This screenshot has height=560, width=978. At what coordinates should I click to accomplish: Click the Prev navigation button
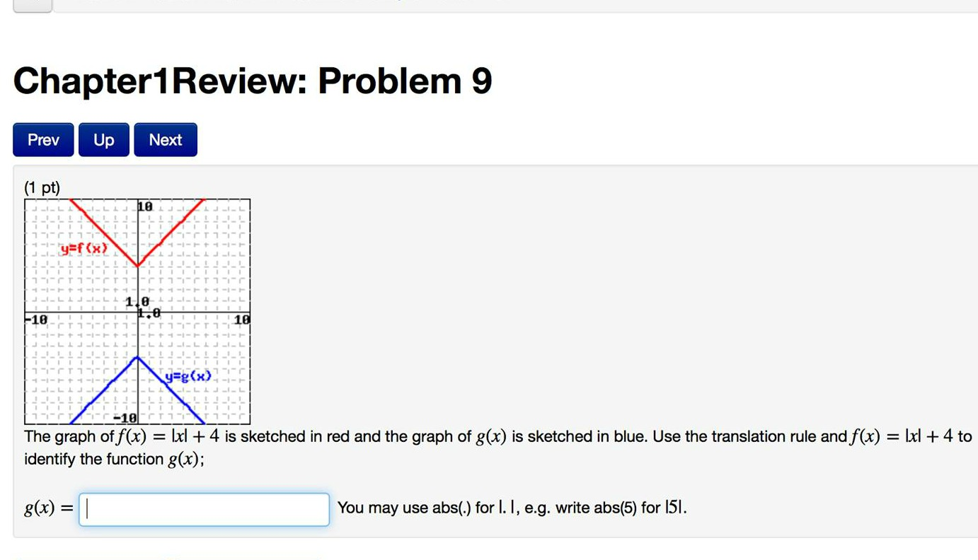[42, 139]
